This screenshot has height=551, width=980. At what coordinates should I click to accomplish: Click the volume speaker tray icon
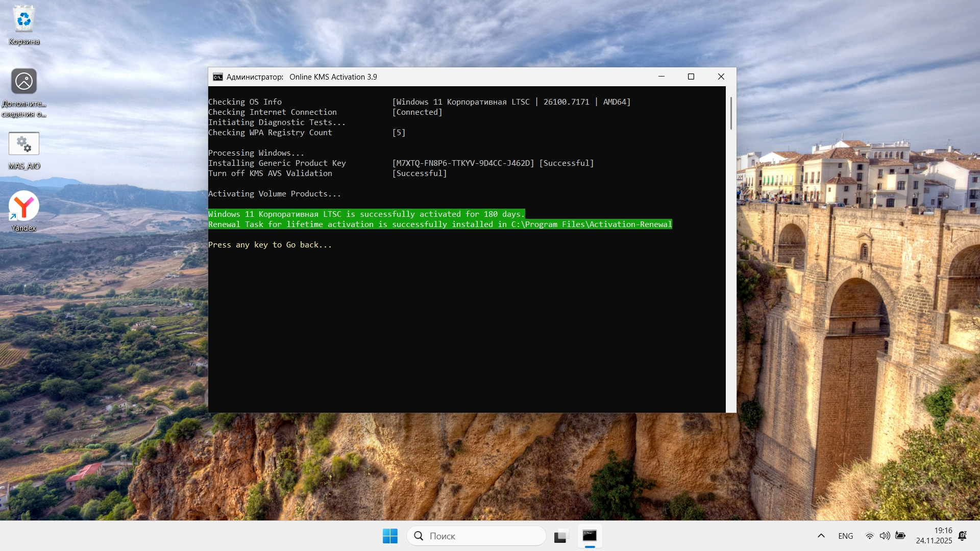coord(885,536)
